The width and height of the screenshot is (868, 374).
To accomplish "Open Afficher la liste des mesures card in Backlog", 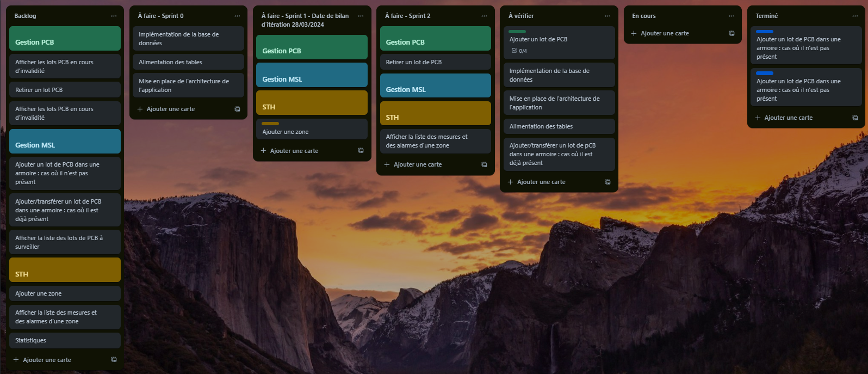I will coord(65,317).
